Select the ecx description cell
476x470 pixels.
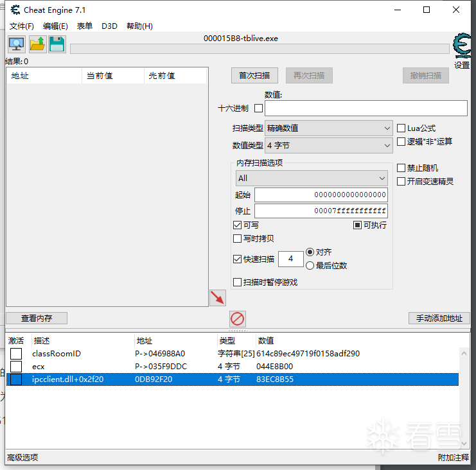[x=39, y=367]
